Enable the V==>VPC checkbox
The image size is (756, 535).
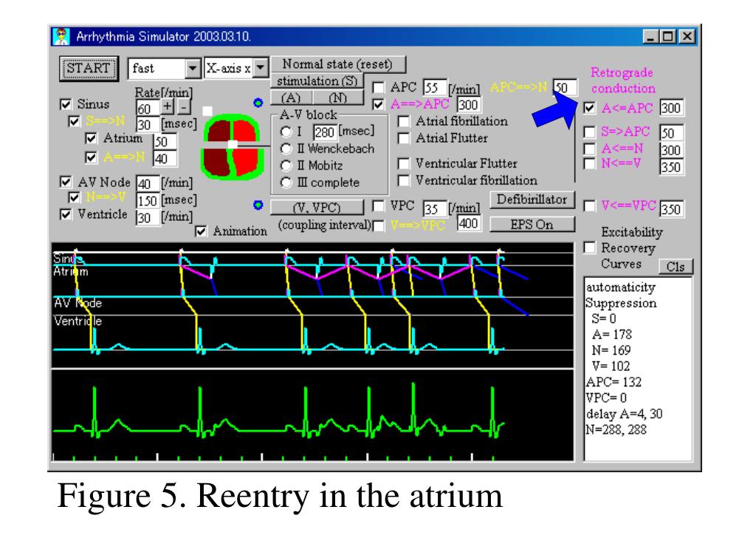point(379,226)
